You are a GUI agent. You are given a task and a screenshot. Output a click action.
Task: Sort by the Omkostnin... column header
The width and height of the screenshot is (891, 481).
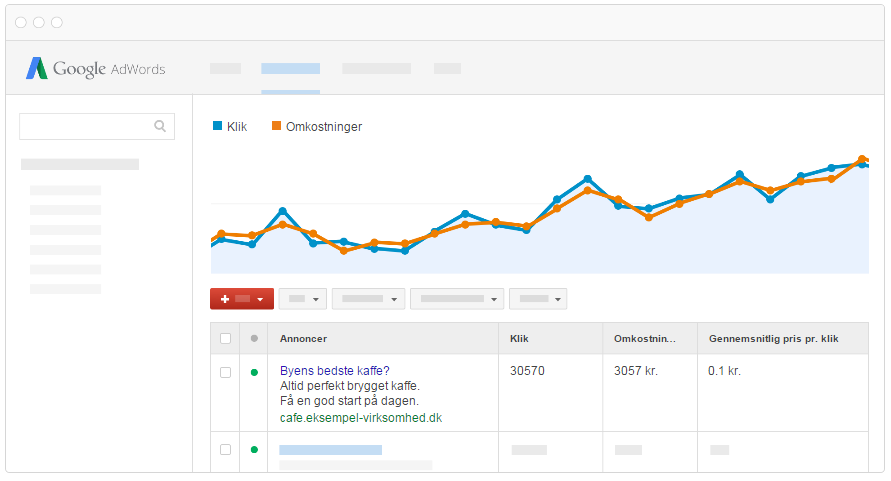tap(645, 338)
